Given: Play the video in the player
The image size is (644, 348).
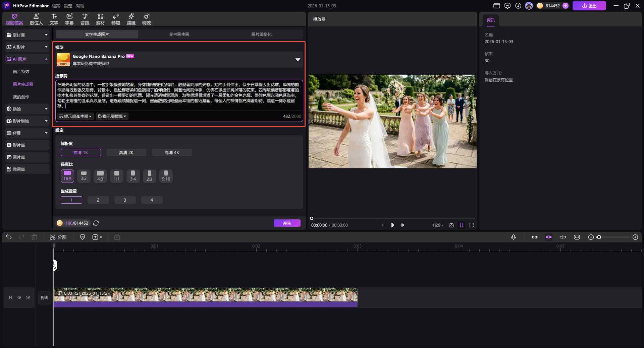Looking at the screenshot, I should (392, 225).
